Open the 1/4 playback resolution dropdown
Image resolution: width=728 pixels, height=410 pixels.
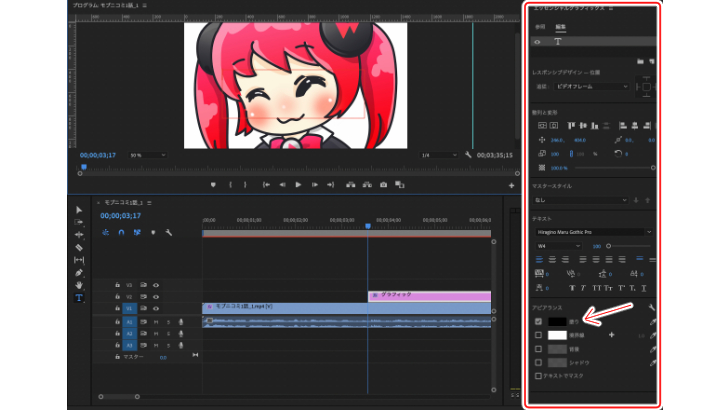pyautogui.click(x=438, y=155)
